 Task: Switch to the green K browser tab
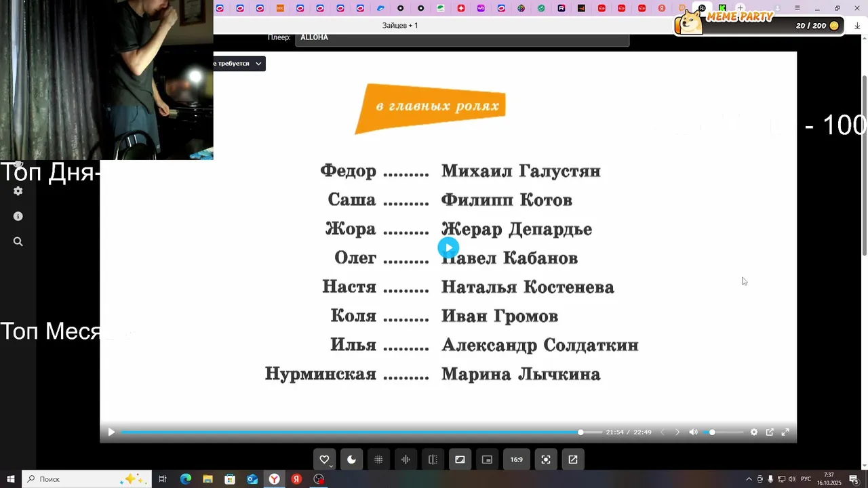[722, 8]
